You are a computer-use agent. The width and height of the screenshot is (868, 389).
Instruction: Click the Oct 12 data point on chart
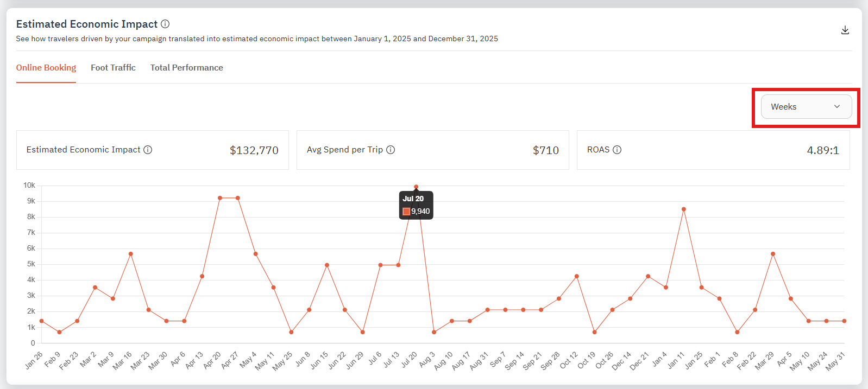click(576, 276)
